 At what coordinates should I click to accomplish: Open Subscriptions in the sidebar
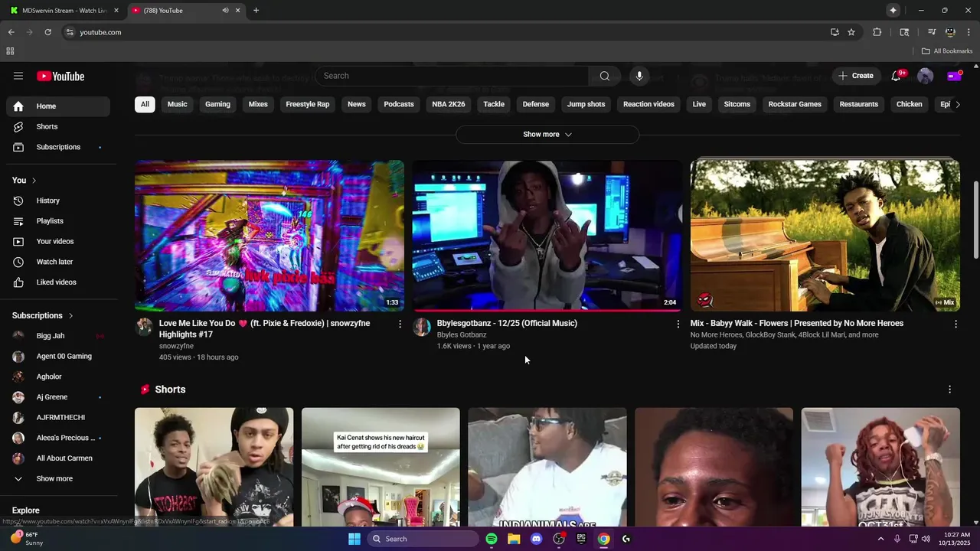(58, 147)
